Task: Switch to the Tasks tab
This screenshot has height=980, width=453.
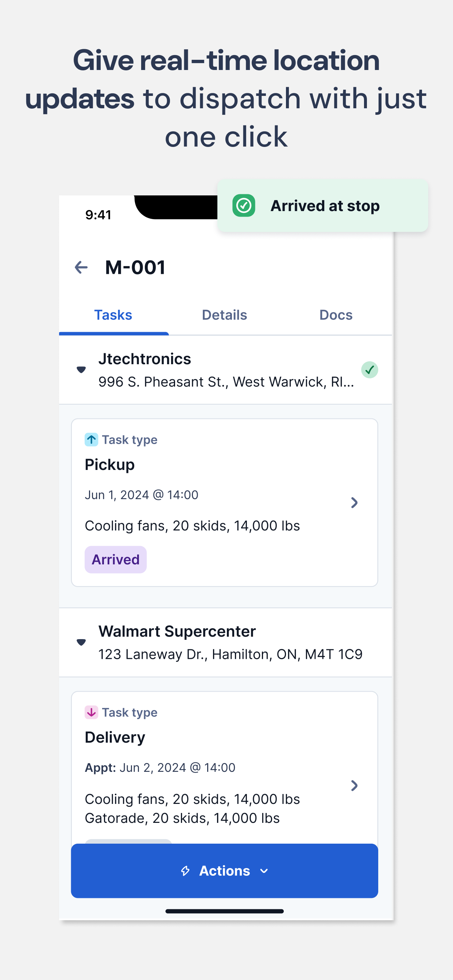Action: tap(113, 315)
